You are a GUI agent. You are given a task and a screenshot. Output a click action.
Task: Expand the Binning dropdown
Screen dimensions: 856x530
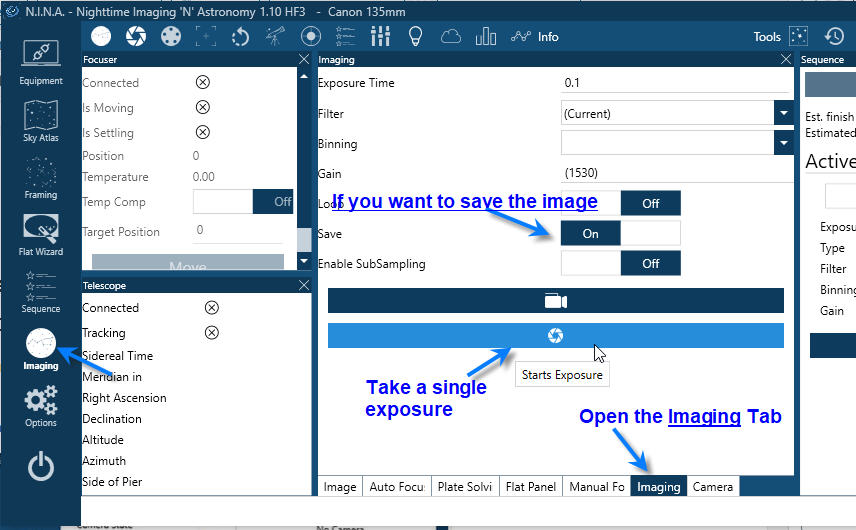783,143
